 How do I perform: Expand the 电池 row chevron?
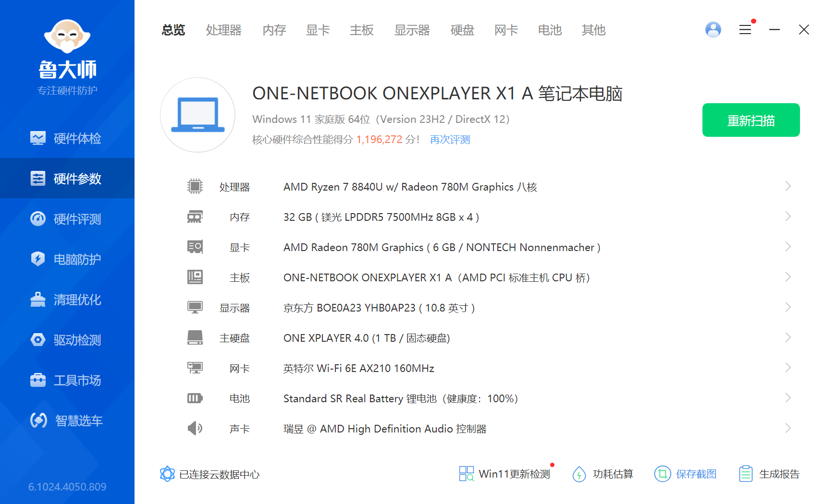(788, 398)
